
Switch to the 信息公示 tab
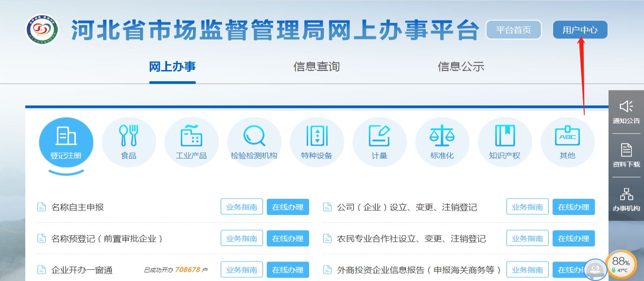click(x=461, y=67)
